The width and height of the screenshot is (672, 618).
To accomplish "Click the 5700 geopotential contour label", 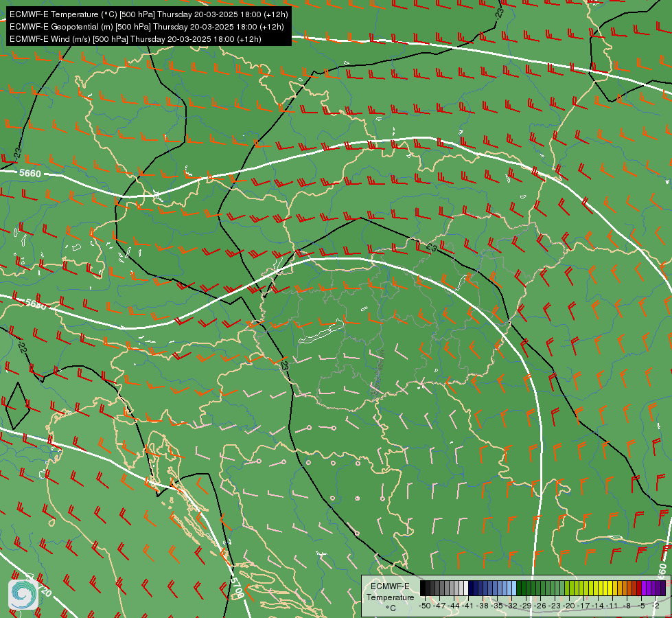I will coord(237,587).
